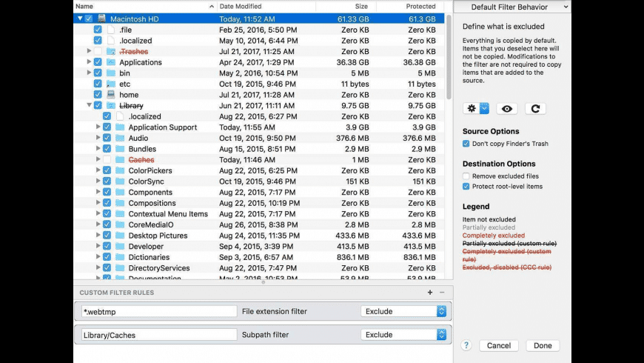This screenshot has height=363, width=644.
Task: Click the Macintosh HD drive icon
Action: click(x=101, y=19)
